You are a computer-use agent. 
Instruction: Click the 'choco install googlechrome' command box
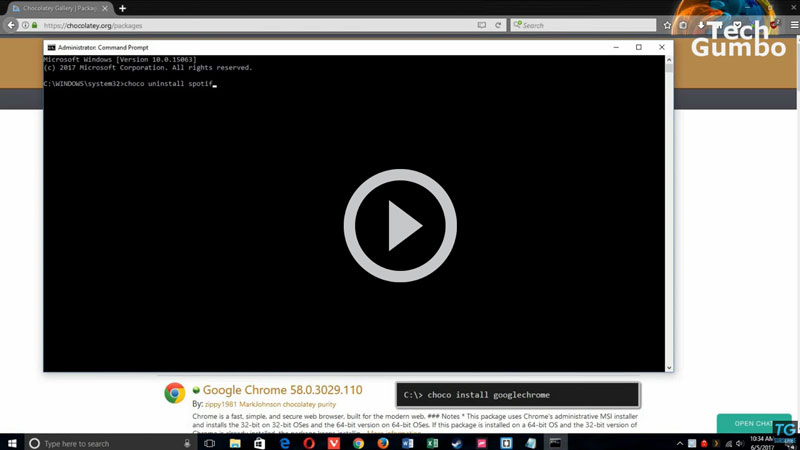click(x=518, y=395)
